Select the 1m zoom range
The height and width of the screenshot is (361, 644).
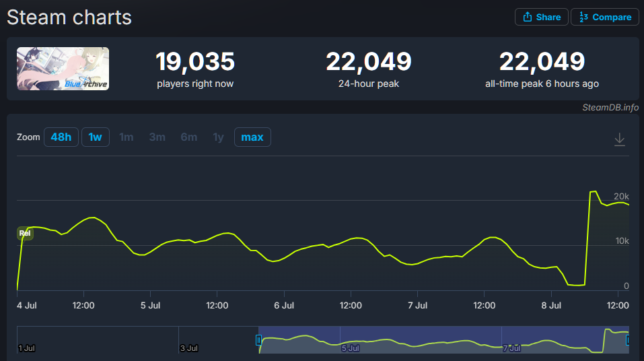(126, 137)
